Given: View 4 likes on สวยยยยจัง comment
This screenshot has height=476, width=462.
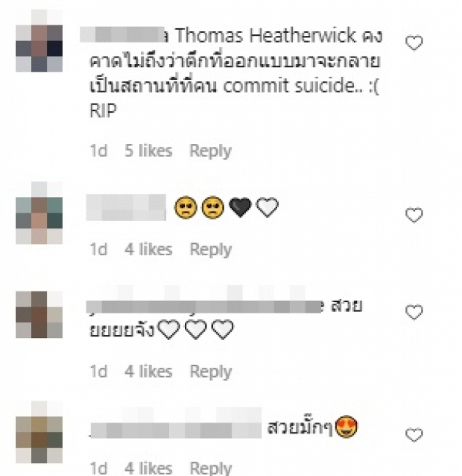Looking at the screenshot, I should [x=148, y=371].
